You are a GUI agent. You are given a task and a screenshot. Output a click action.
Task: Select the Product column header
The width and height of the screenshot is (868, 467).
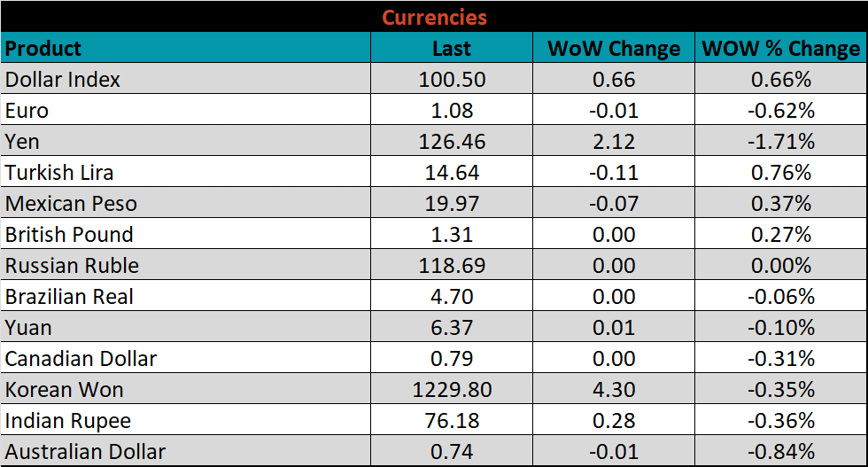43,48
